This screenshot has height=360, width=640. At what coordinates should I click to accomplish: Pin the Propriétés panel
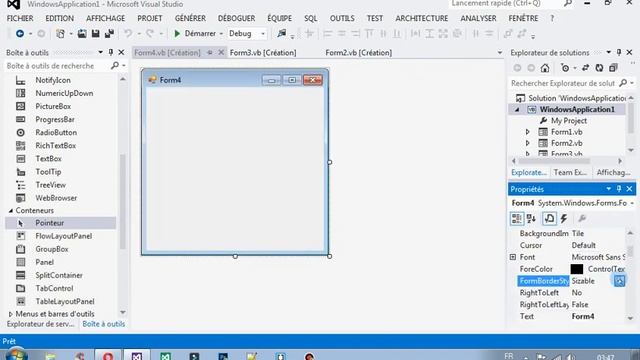coord(619,189)
